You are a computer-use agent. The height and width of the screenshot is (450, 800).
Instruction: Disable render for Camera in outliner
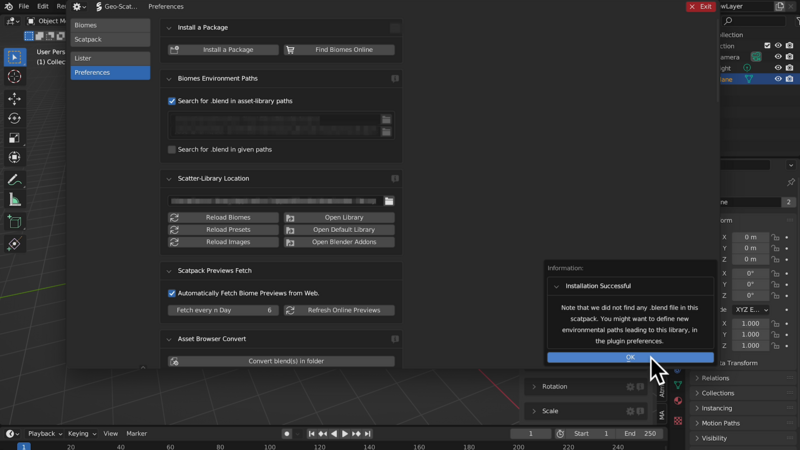point(789,57)
